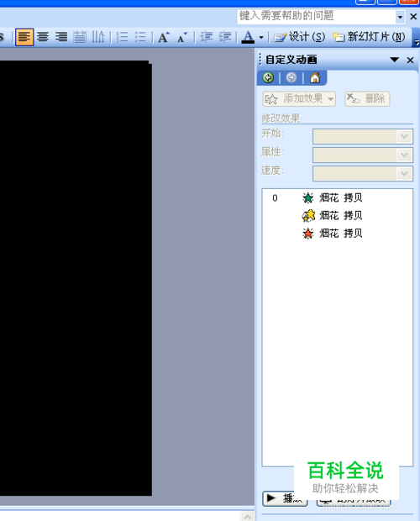This screenshot has height=521, width=420.
Task: Apply font color with A icon
Action: pyautogui.click(x=248, y=37)
